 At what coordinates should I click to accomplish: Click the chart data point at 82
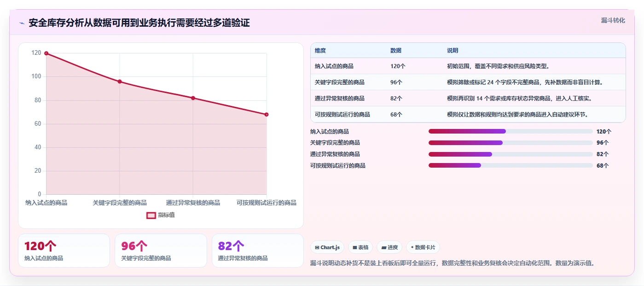(193, 98)
